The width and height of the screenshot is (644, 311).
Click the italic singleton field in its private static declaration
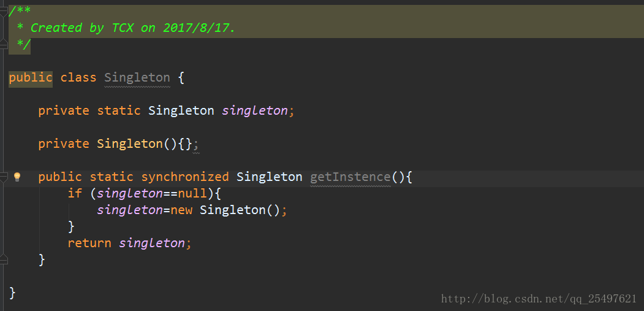(x=255, y=110)
